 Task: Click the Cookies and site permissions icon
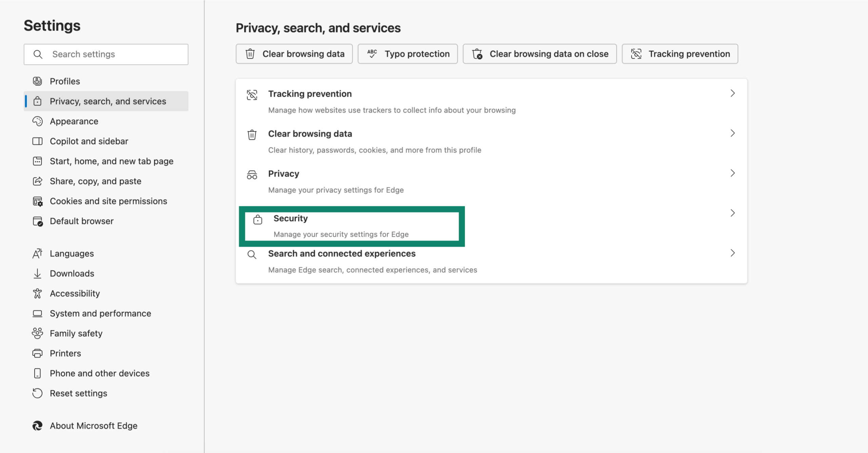point(38,201)
